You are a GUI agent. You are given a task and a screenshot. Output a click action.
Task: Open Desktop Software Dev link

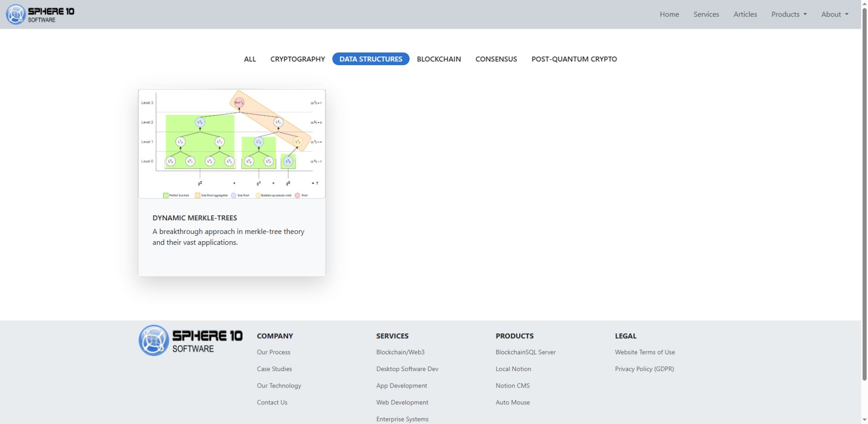(407, 369)
